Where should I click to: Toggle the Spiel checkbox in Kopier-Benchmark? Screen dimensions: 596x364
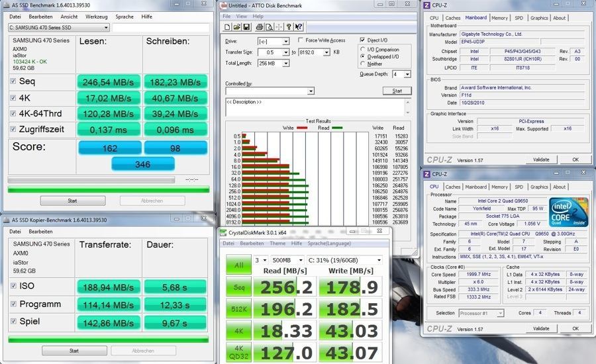pyautogui.click(x=14, y=321)
